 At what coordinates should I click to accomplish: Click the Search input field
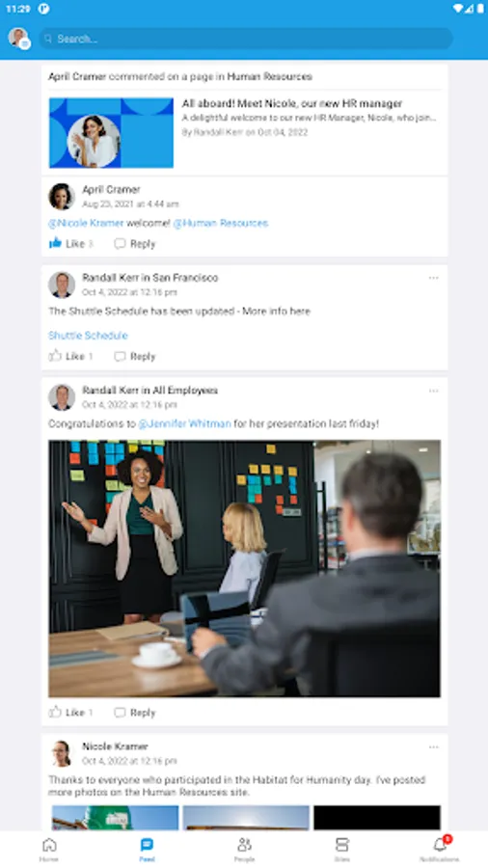point(246,39)
